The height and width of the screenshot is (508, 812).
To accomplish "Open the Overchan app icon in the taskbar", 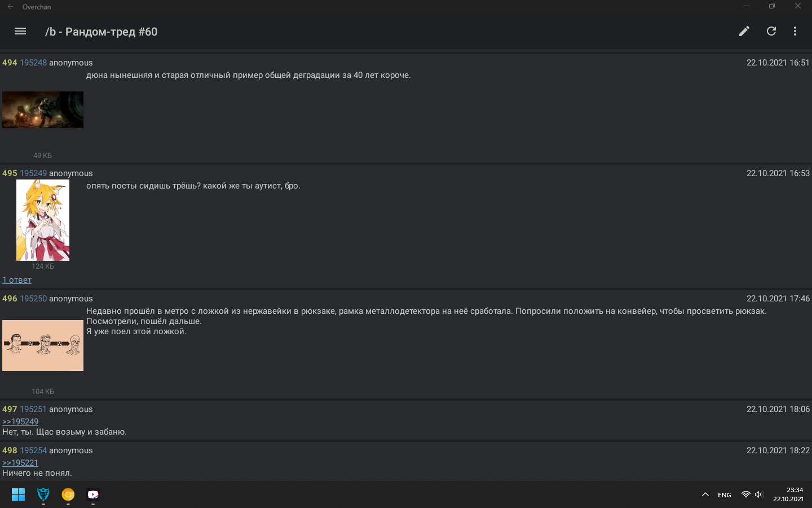I will [x=93, y=495].
